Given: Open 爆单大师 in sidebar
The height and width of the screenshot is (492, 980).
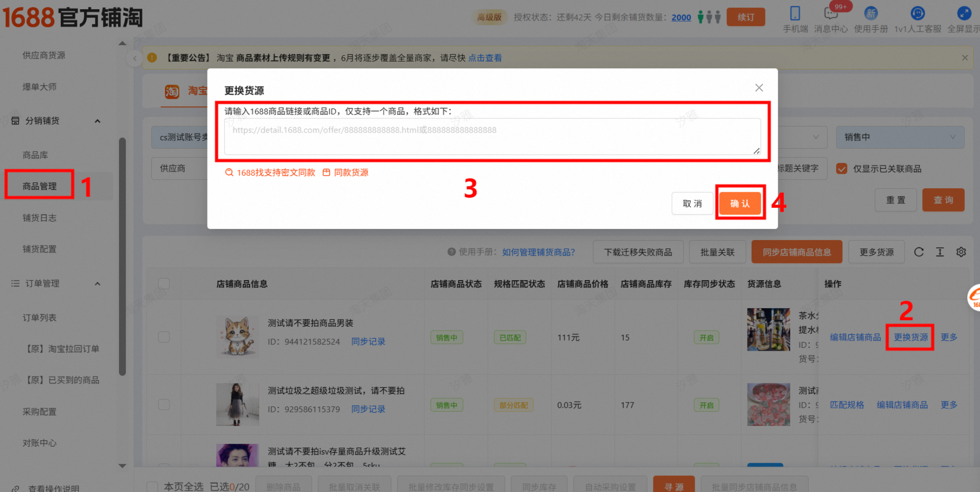Looking at the screenshot, I should click(40, 87).
